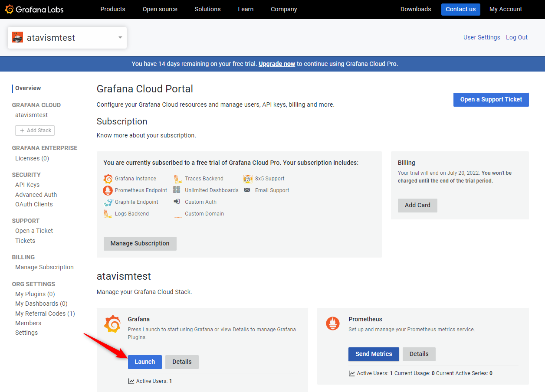Click the Traces Backend icon

(177, 179)
